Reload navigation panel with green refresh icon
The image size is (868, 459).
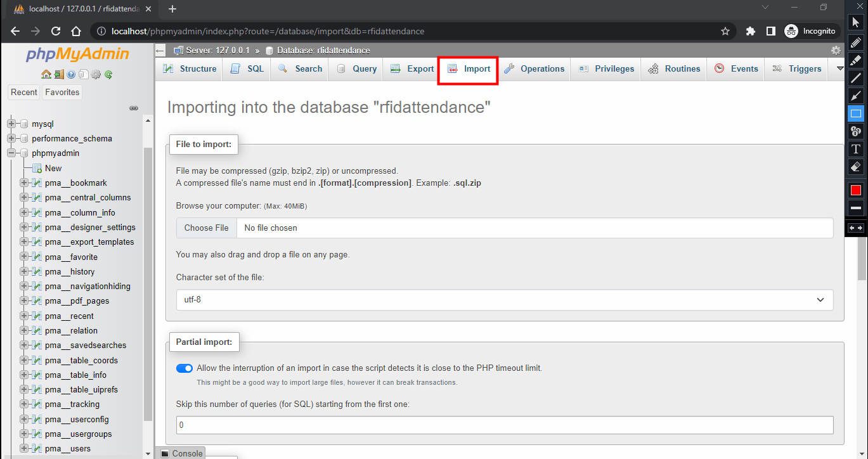pyautogui.click(x=108, y=74)
